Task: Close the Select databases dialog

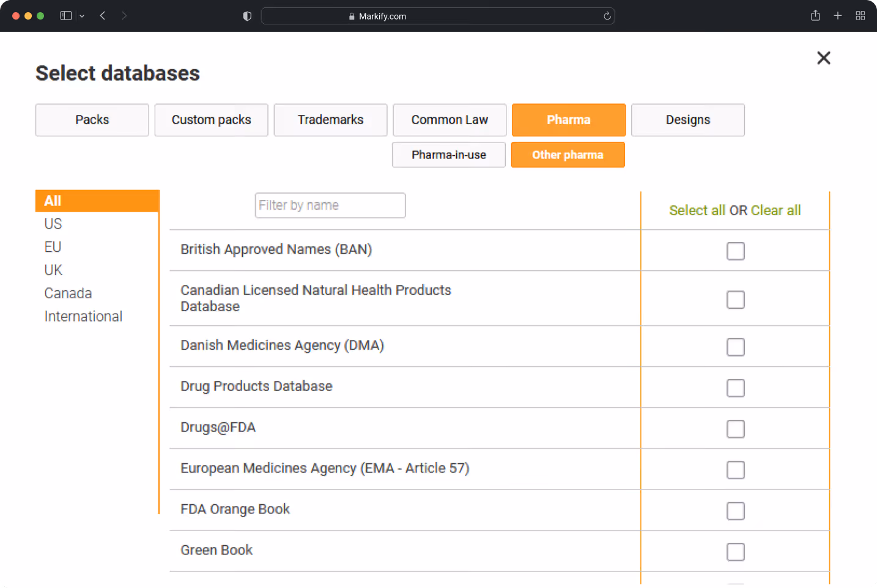Action: coord(823,58)
